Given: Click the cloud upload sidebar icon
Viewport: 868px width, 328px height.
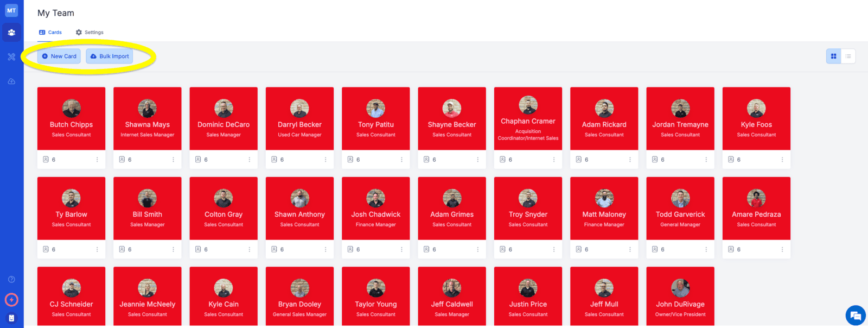Looking at the screenshot, I should [11, 81].
